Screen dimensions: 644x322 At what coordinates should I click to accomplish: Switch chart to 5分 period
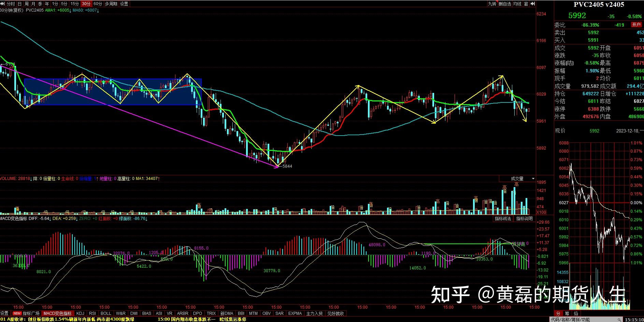(64, 4)
